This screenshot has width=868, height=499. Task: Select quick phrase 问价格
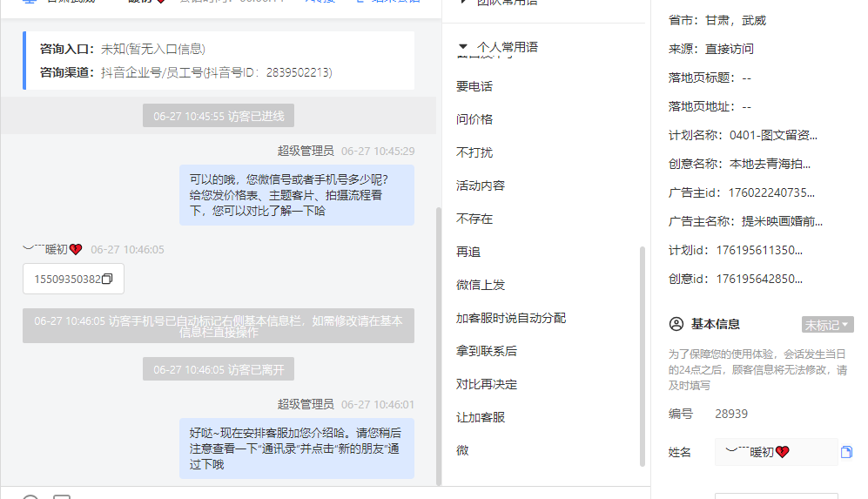point(474,119)
